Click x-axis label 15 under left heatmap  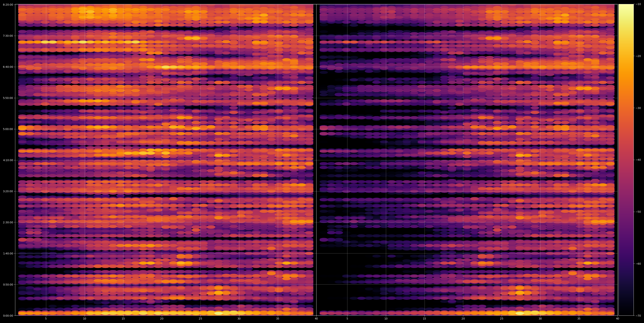pyautogui.click(x=123, y=319)
